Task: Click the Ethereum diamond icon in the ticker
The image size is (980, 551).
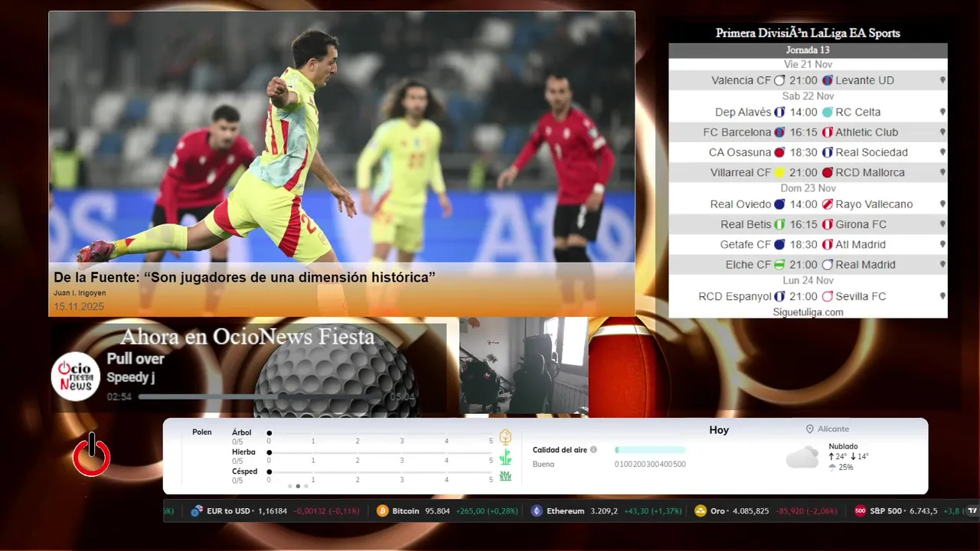Action: point(537,511)
